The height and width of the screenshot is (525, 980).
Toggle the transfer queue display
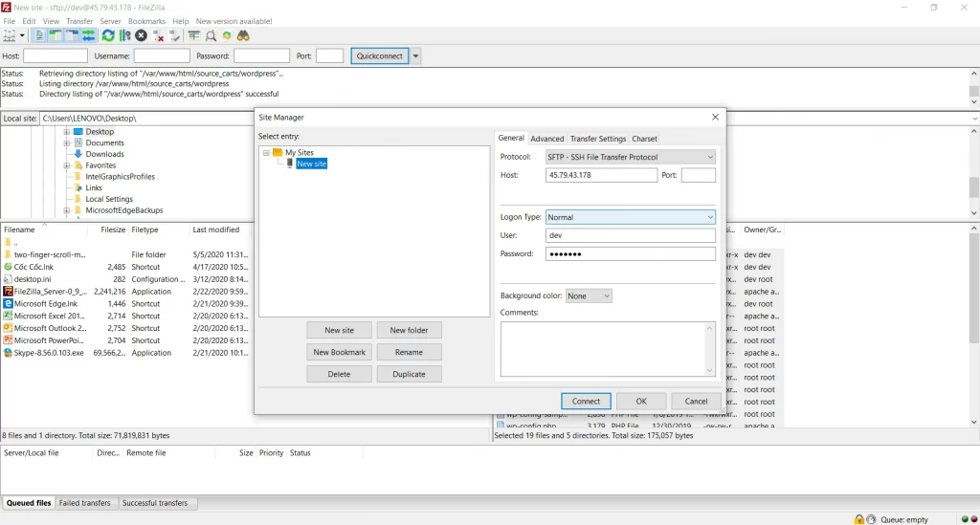89,35
